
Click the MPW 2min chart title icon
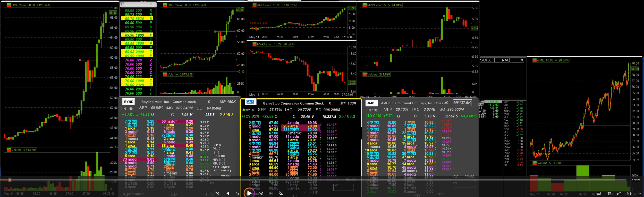[x=365, y=5]
